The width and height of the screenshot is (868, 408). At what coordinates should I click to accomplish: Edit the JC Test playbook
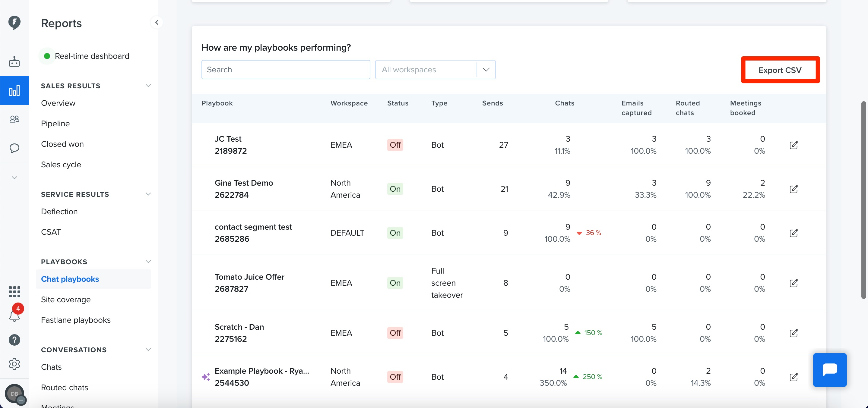click(794, 145)
